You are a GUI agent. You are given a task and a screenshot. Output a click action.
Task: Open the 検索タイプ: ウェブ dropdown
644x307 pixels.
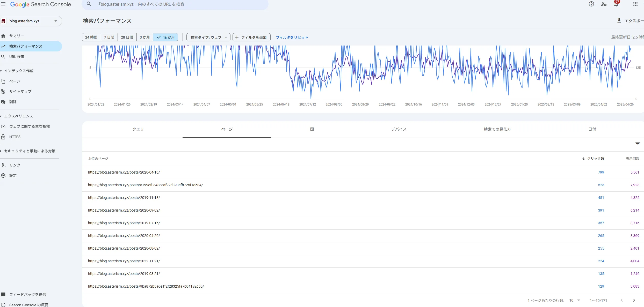(x=208, y=37)
